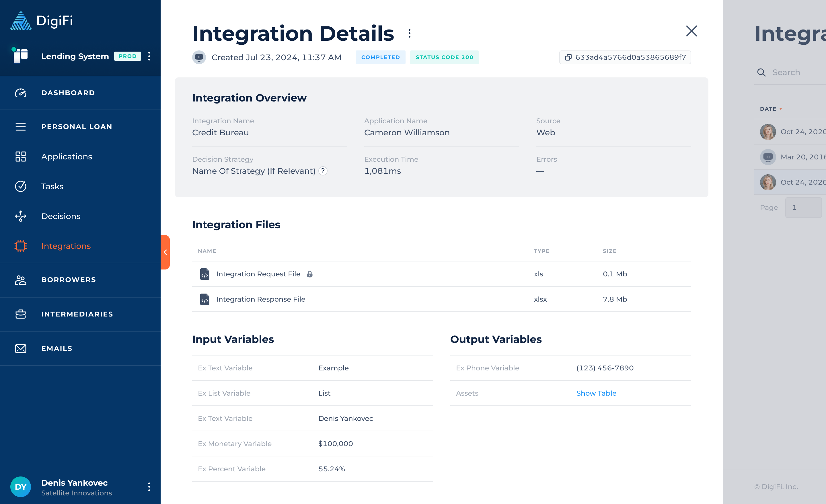The image size is (826, 504).
Task: Open the Emails section
Action: [x=56, y=349]
